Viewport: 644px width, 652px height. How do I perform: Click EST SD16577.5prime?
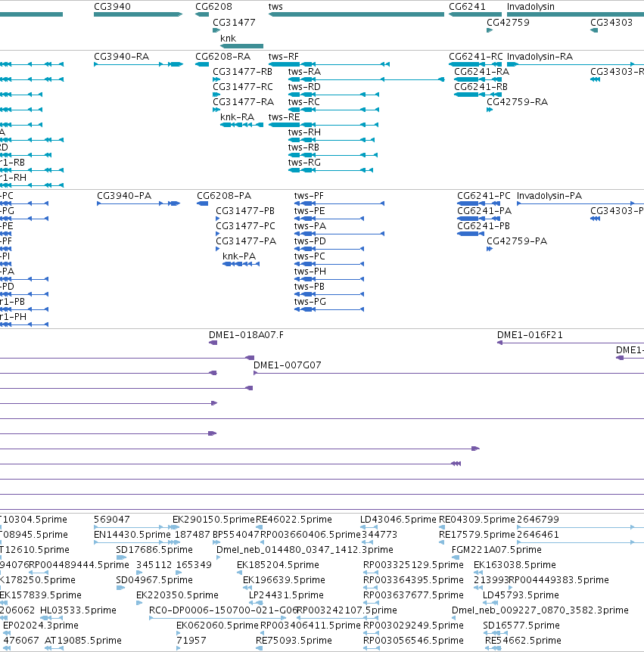(521, 626)
